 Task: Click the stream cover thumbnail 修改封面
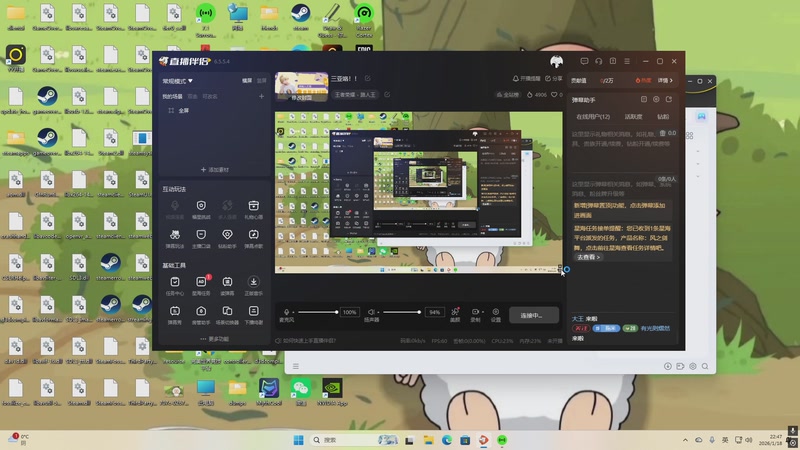[x=302, y=87]
